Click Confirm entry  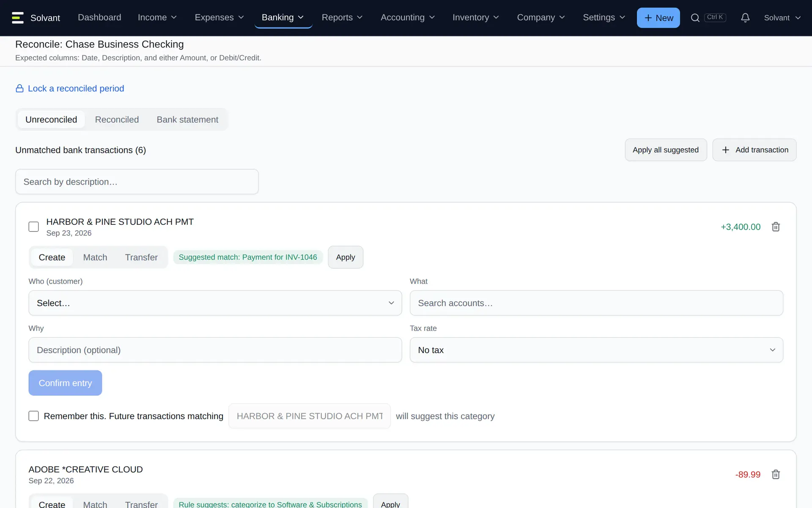65,383
